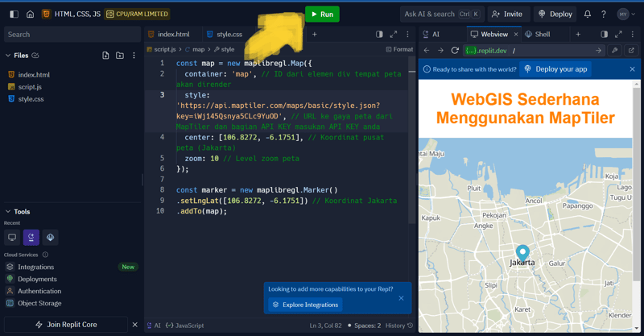This screenshot has width=644, height=336.
Task: Format the code with Format button
Action: pyautogui.click(x=399, y=49)
